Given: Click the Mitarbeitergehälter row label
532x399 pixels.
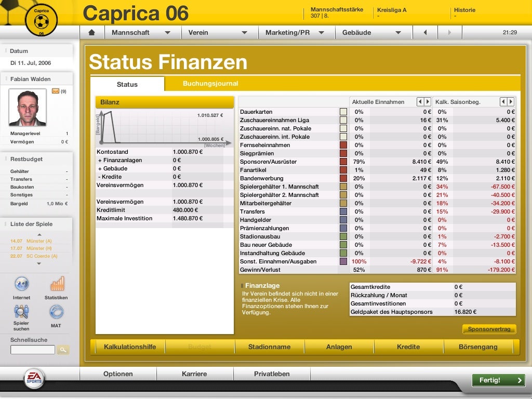Looking at the screenshot, I should [x=265, y=203].
